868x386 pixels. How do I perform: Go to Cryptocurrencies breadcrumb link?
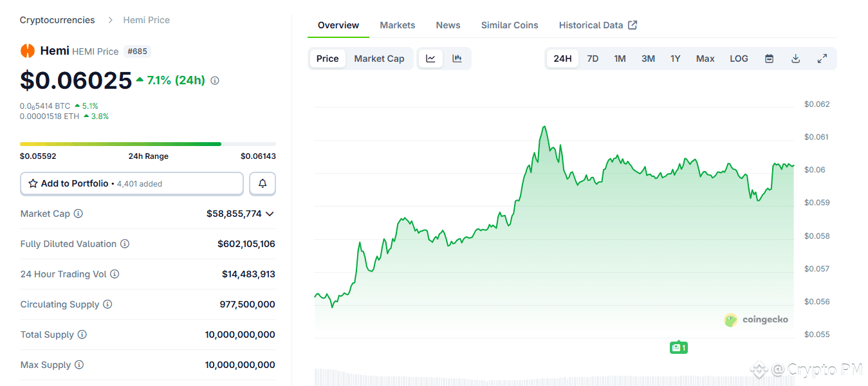(57, 20)
